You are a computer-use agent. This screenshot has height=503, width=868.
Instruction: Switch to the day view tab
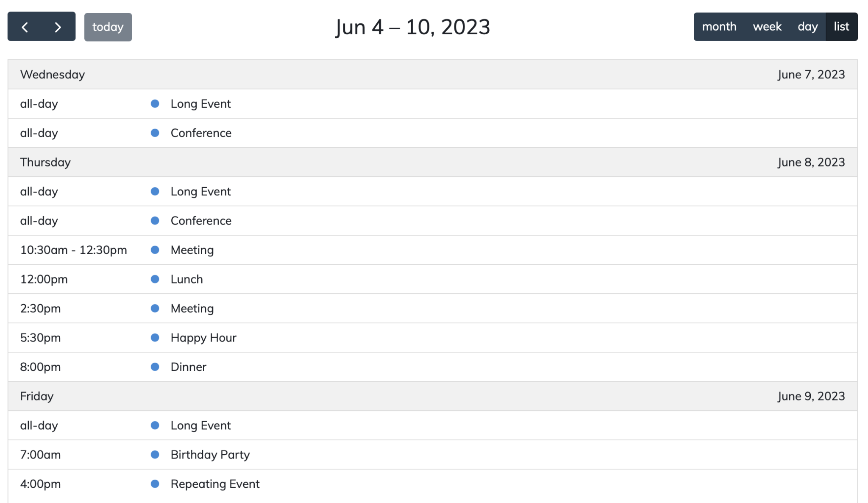click(x=807, y=26)
